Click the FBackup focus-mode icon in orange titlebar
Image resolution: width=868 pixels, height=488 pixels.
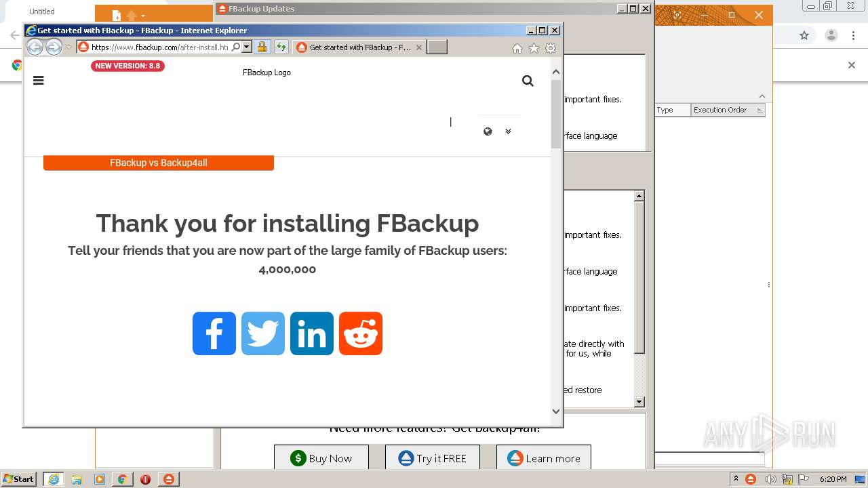[677, 15]
